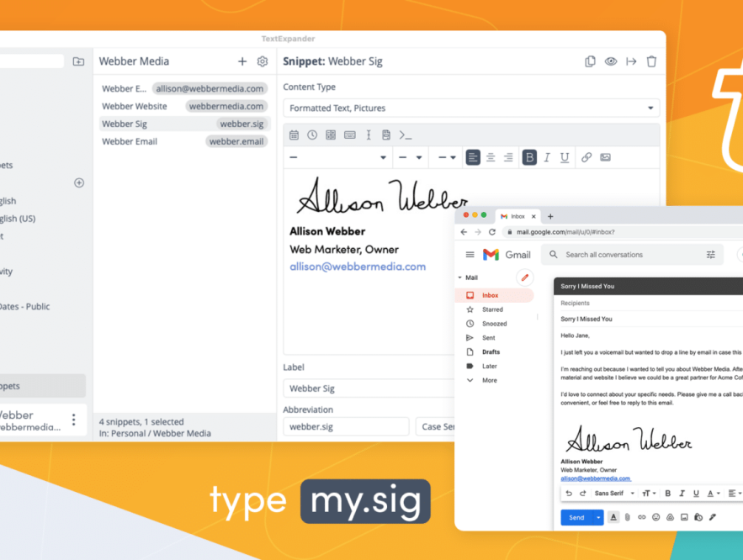Click allison@webbermedia.com link in snippet editor

[358, 267]
